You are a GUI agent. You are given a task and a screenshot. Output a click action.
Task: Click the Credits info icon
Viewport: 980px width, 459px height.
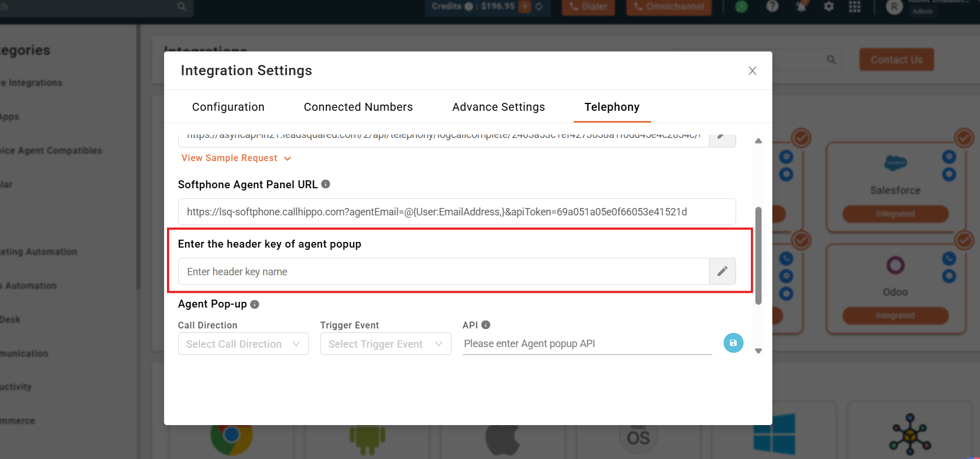pyautogui.click(x=468, y=7)
